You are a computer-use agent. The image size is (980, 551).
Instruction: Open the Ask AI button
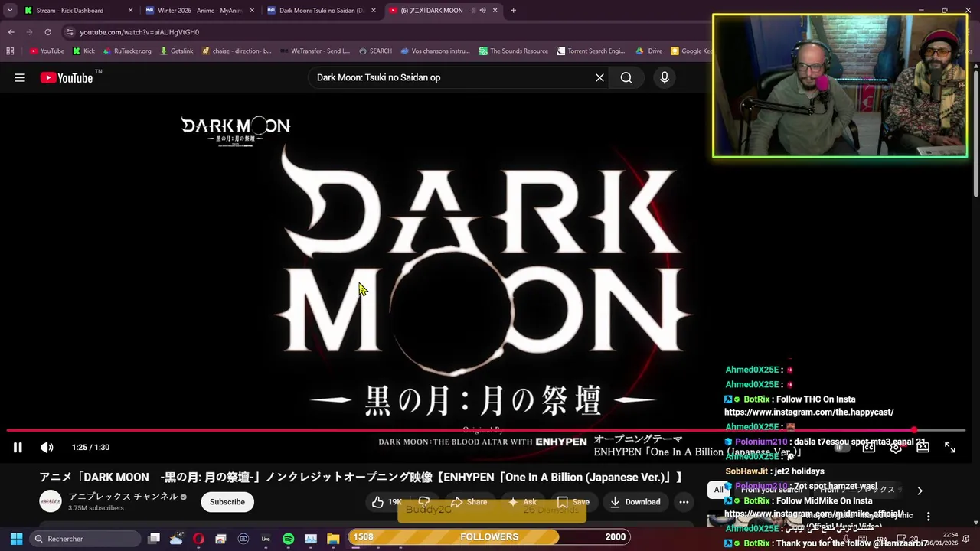pyautogui.click(x=522, y=502)
